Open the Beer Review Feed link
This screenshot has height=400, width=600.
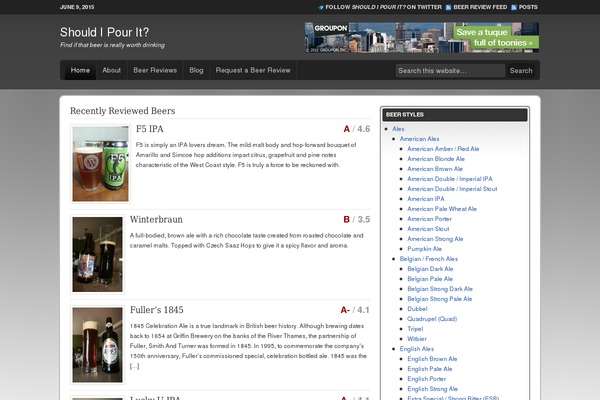pos(480,7)
